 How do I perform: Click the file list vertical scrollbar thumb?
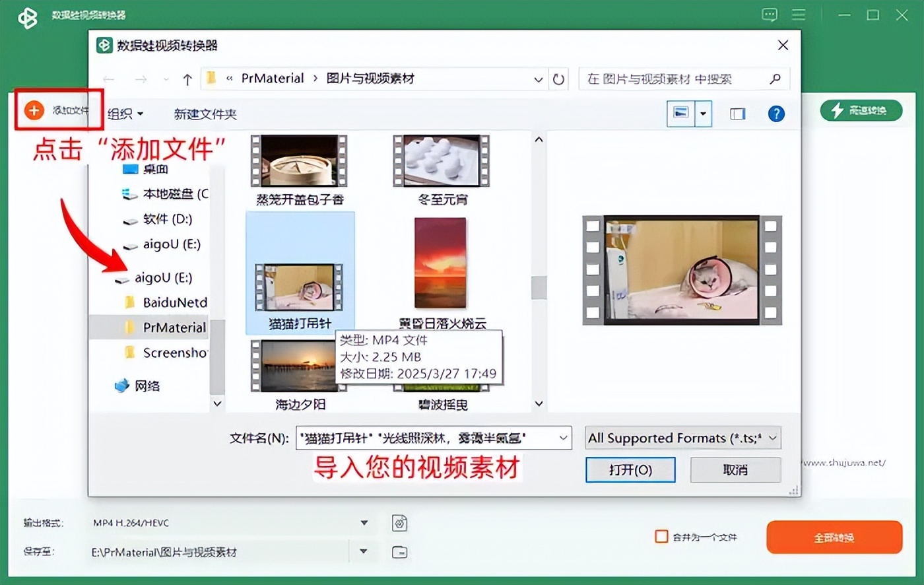[539, 287]
